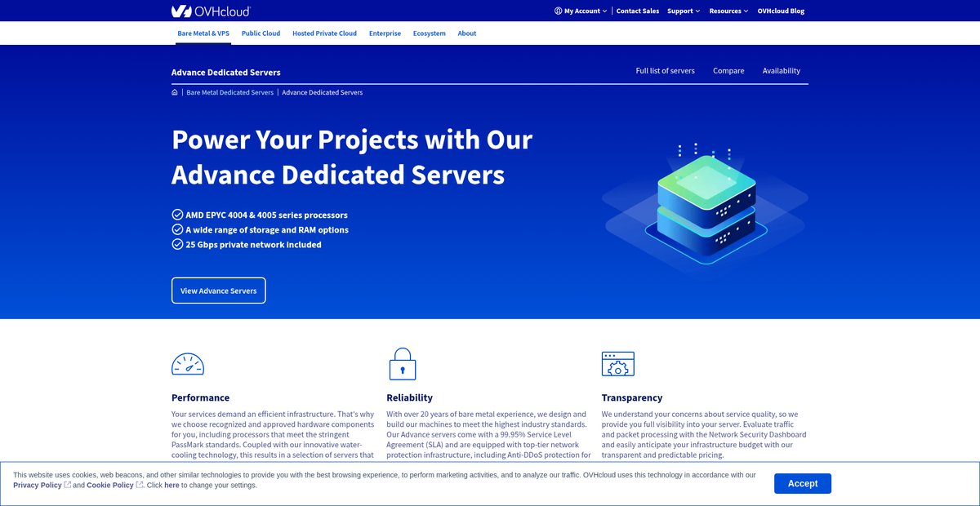Click the OVHcloud logo
The image size is (980, 506).
(x=211, y=11)
